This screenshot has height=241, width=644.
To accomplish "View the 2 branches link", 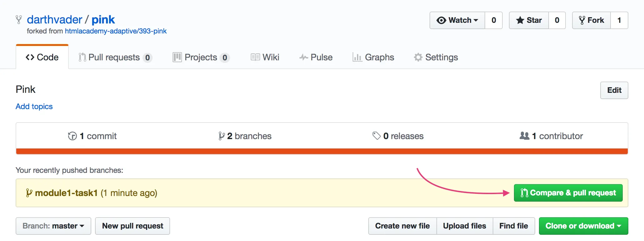I will click(x=245, y=136).
